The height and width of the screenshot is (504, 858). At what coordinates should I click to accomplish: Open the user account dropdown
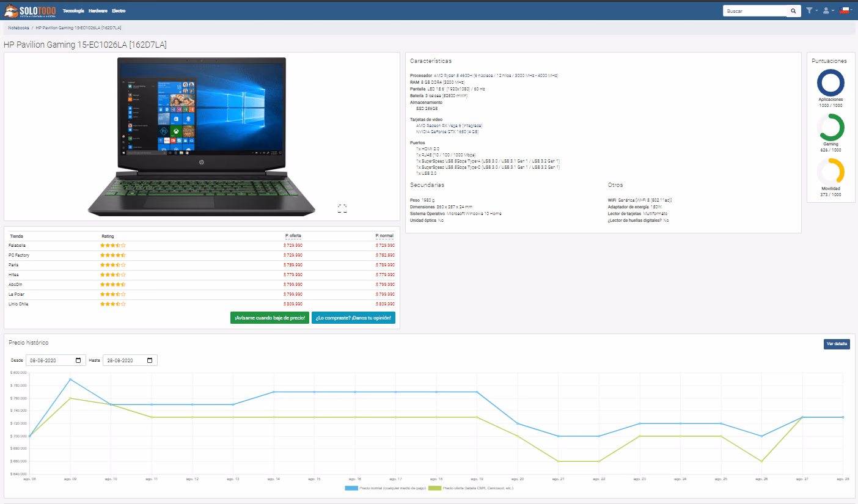pyautogui.click(x=828, y=11)
